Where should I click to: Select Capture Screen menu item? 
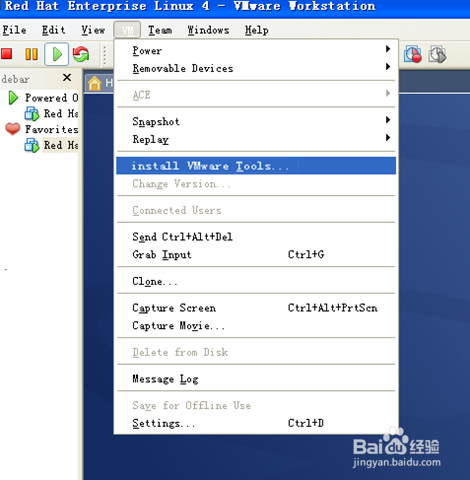(256, 308)
